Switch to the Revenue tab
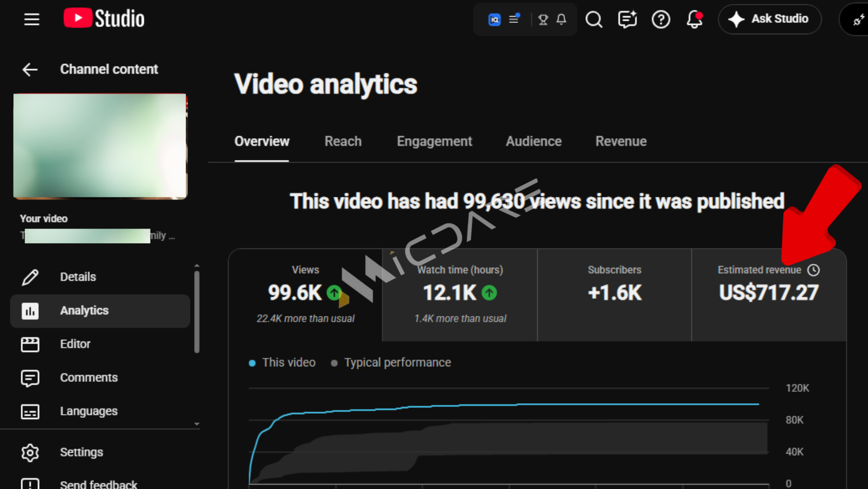Image resolution: width=868 pixels, height=489 pixels. [x=621, y=141]
